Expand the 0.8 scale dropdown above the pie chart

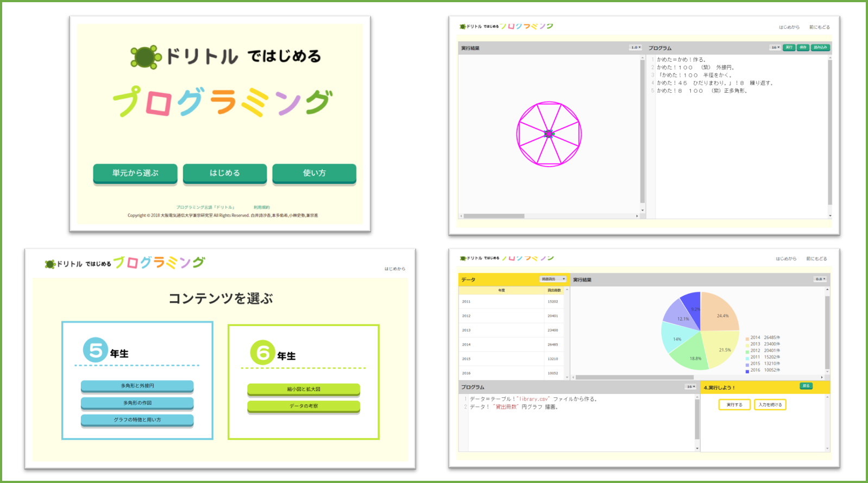tap(820, 279)
